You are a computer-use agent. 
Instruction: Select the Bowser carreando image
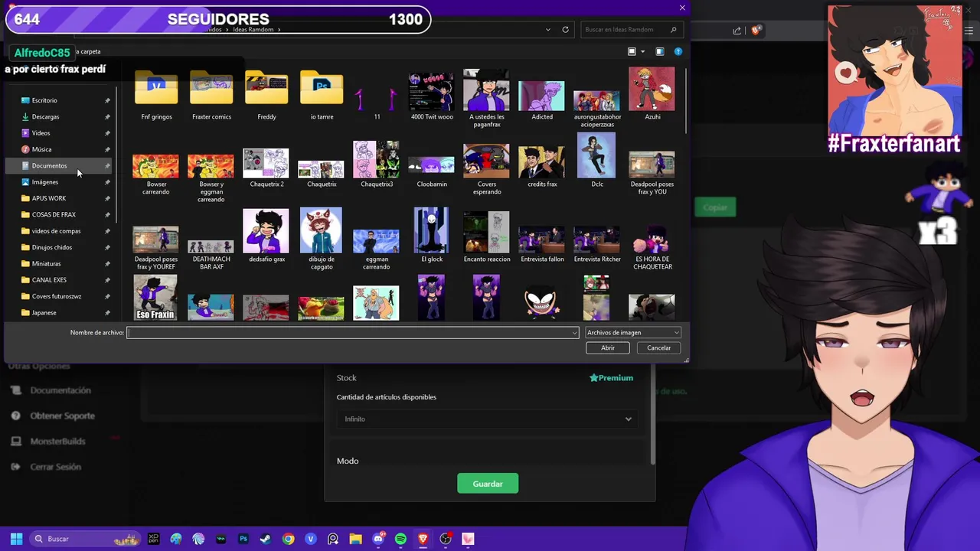[156, 174]
